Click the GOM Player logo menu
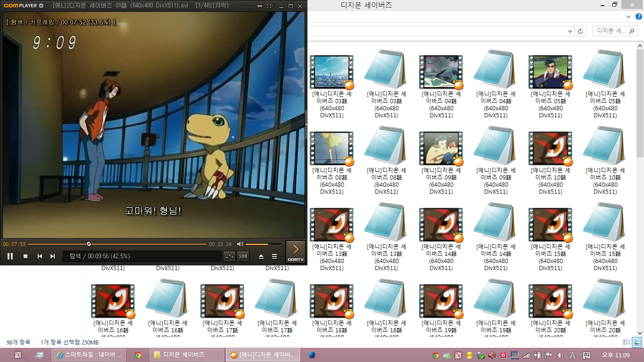644x362 pixels. [x=20, y=6]
